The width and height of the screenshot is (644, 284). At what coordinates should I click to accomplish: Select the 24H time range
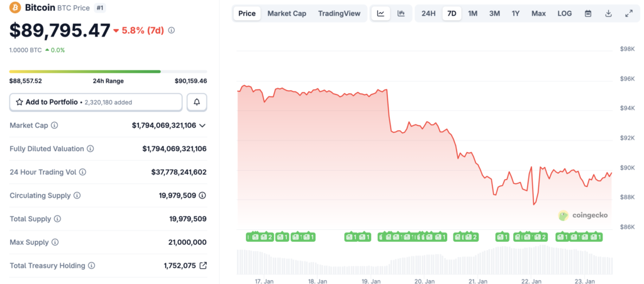tap(428, 13)
